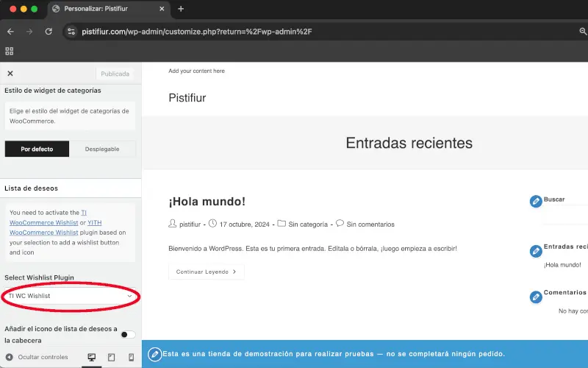Click the zoom magnifier icon in address bar
588x368 pixels.
coord(583,32)
